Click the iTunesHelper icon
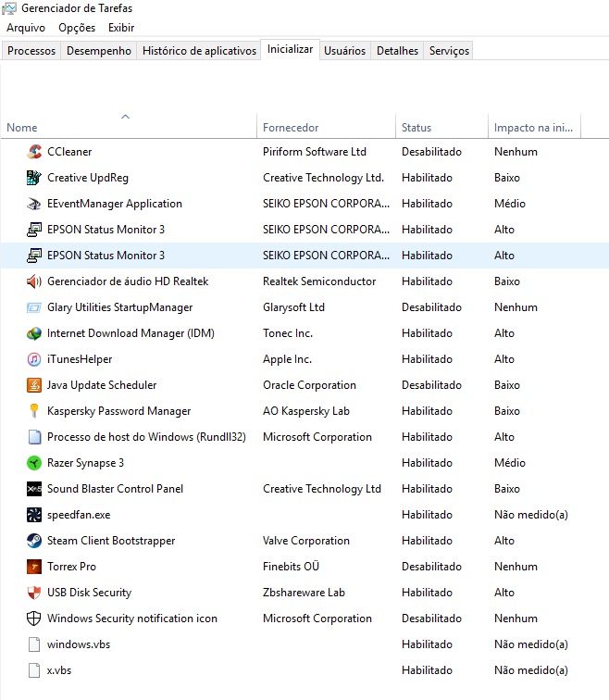 [x=34, y=359]
